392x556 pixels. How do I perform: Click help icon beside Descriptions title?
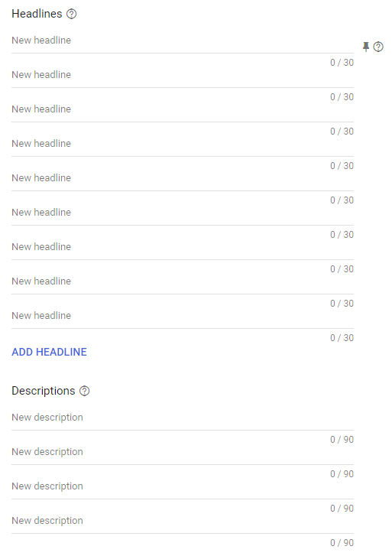pyautogui.click(x=84, y=391)
